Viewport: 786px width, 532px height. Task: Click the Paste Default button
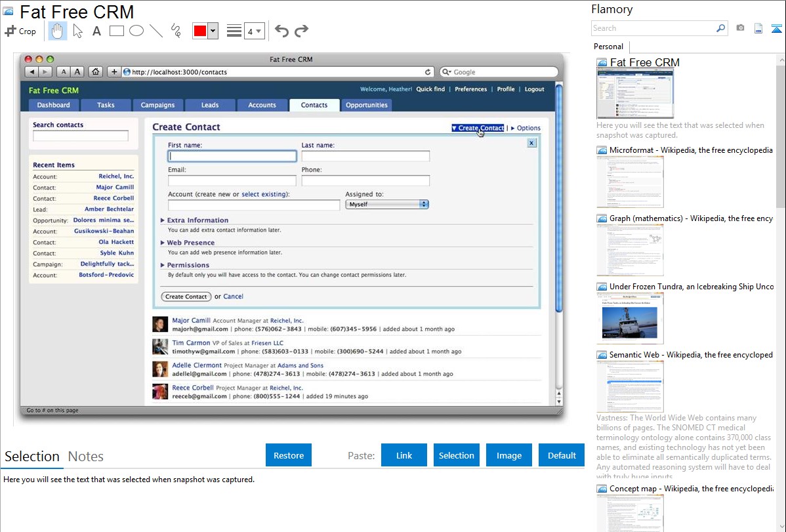point(562,455)
